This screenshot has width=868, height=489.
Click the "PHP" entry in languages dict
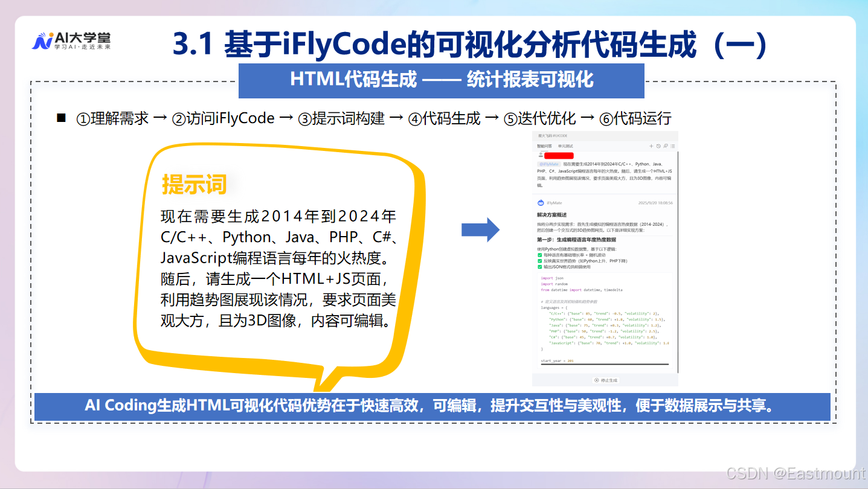tap(605, 331)
